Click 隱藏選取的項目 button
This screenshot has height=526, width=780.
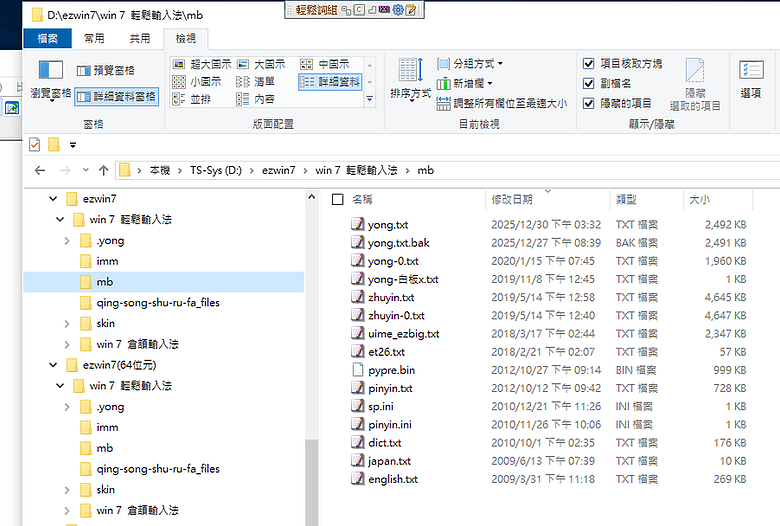(x=695, y=85)
